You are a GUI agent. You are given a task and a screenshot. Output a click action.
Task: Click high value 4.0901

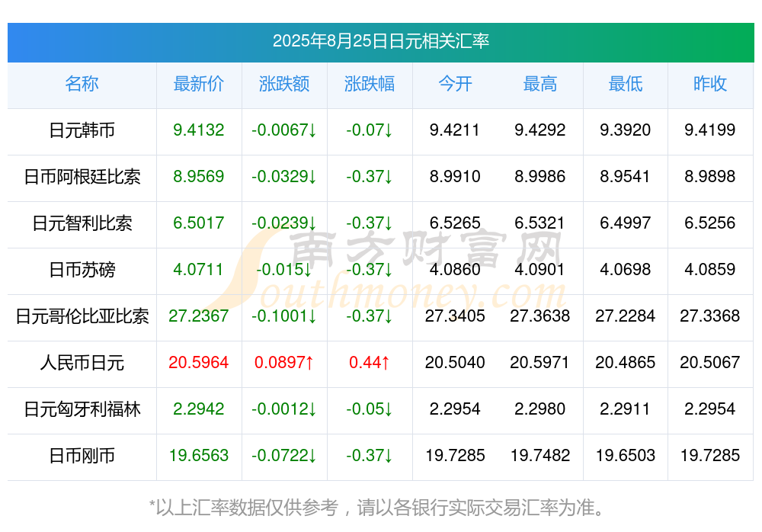(x=539, y=269)
